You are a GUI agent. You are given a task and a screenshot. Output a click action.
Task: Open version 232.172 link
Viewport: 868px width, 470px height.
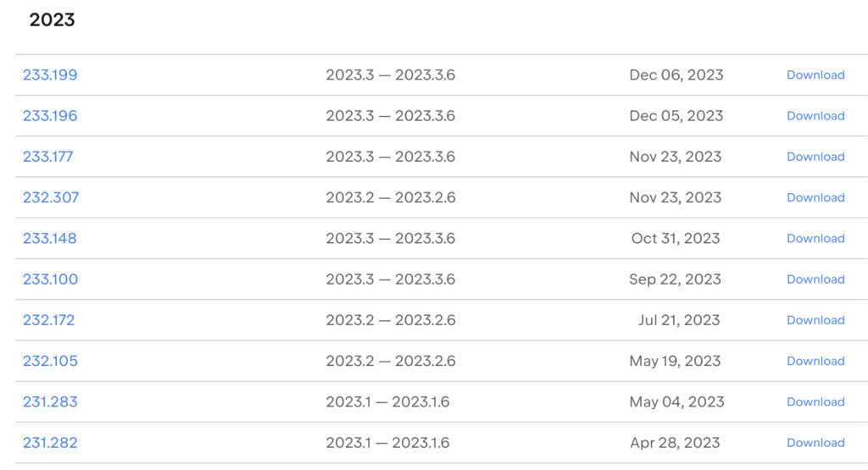(49, 320)
